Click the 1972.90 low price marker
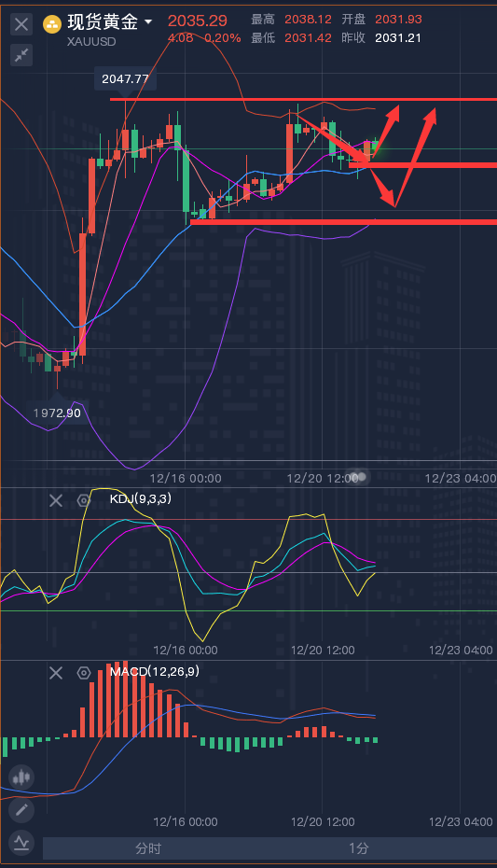The width and height of the screenshot is (497, 868). [57, 413]
